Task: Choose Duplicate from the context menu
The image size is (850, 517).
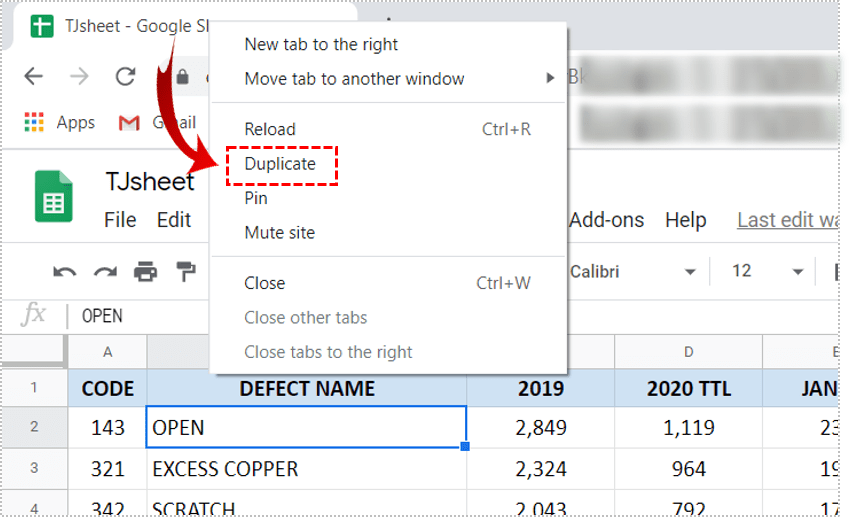Action: [x=280, y=164]
